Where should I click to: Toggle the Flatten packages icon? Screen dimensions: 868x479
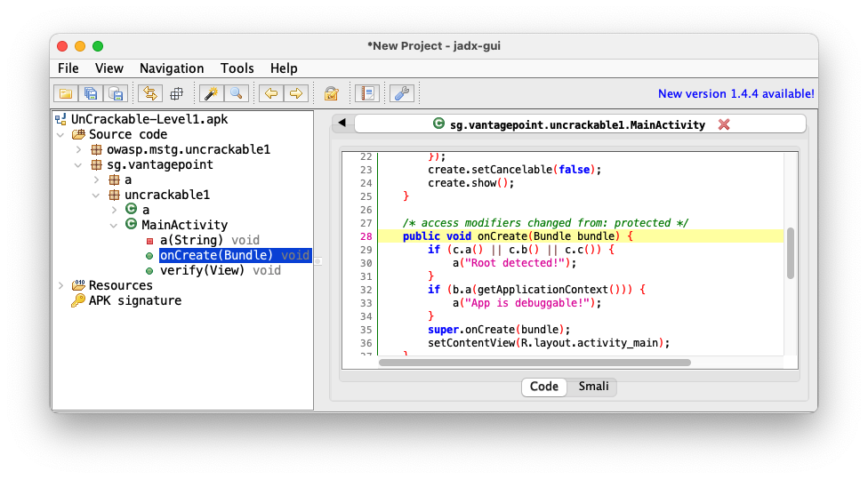[x=176, y=93]
